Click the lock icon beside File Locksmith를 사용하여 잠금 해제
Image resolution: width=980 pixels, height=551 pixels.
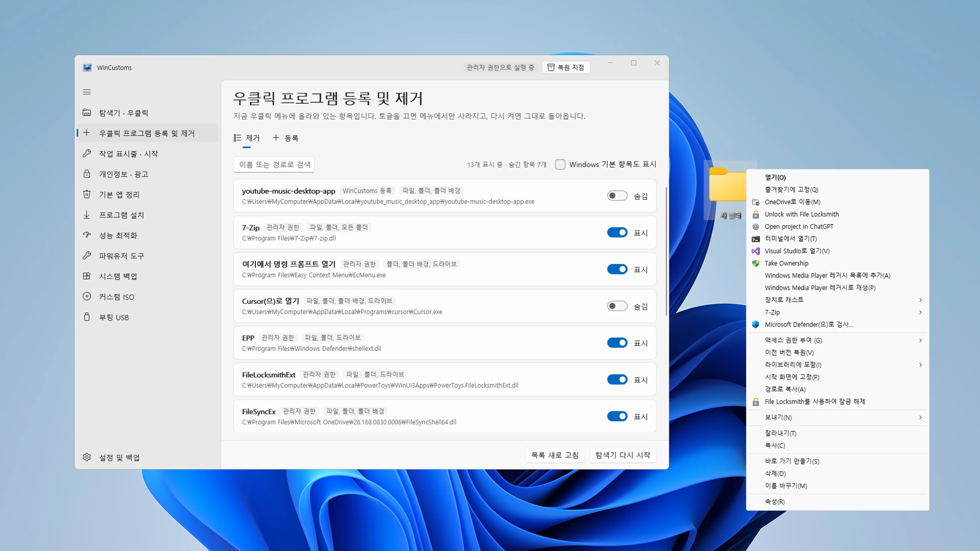pos(756,402)
